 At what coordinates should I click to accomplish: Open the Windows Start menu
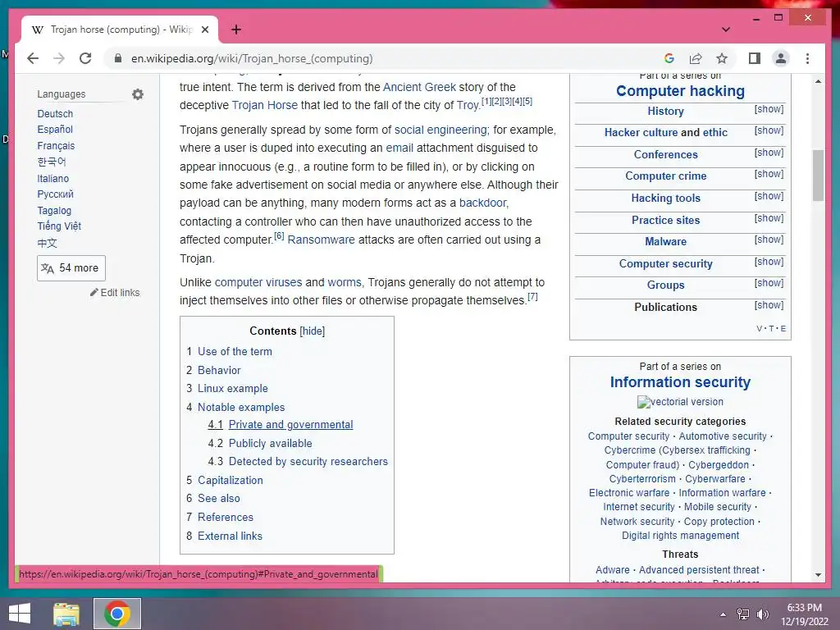[20, 614]
